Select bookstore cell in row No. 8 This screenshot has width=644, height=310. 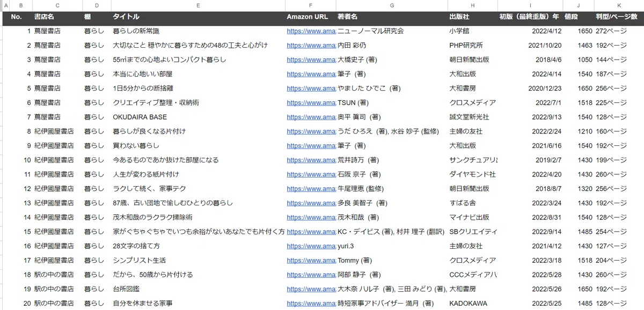click(57, 131)
